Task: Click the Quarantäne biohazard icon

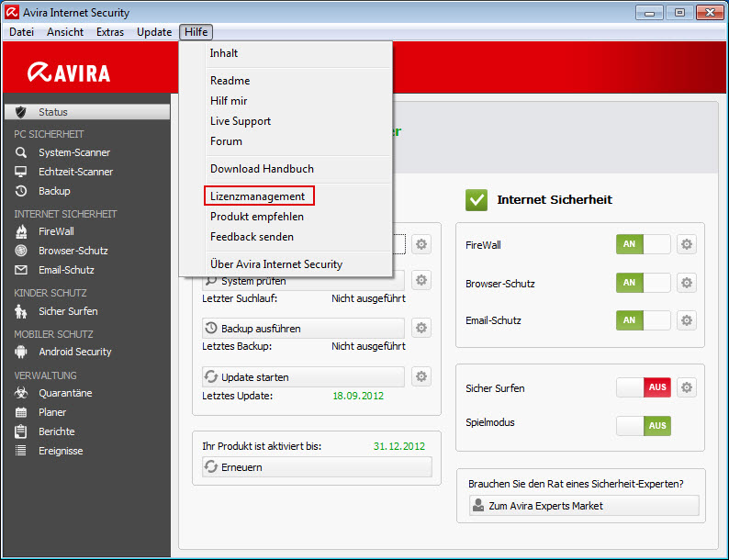Action: (21, 393)
